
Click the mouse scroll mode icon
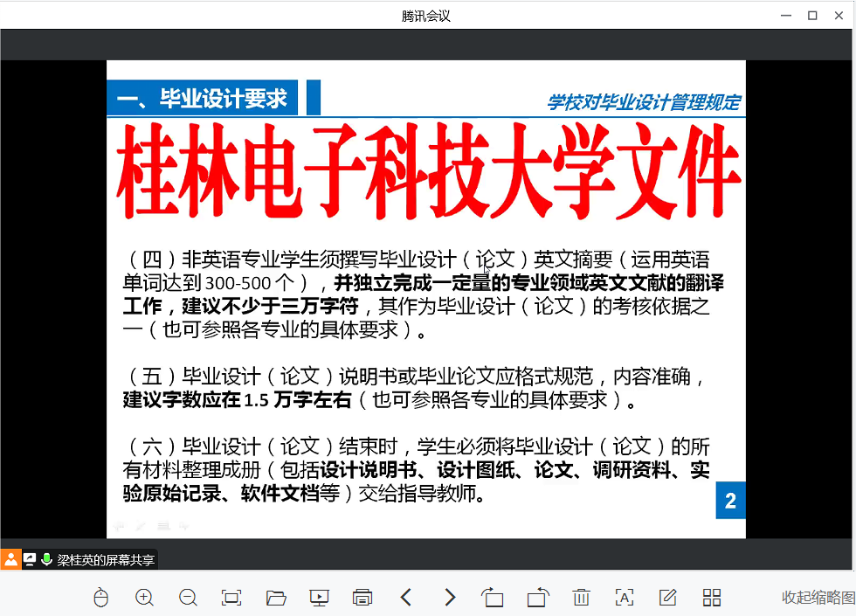point(101,598)
